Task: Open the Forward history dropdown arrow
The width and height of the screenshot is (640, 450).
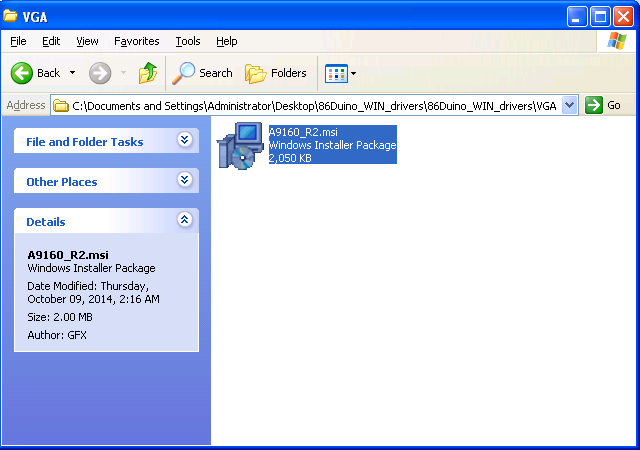Action: coord(123,73)
